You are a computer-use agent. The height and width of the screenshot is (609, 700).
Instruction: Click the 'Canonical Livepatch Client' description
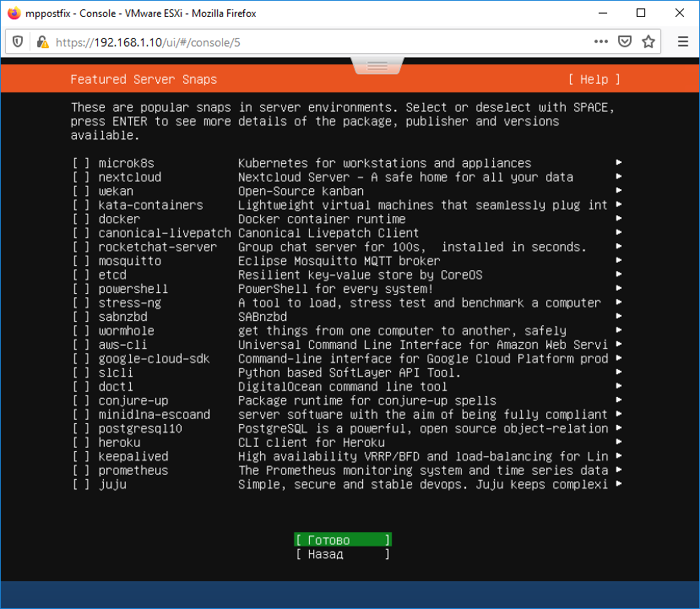coord(328,233)
